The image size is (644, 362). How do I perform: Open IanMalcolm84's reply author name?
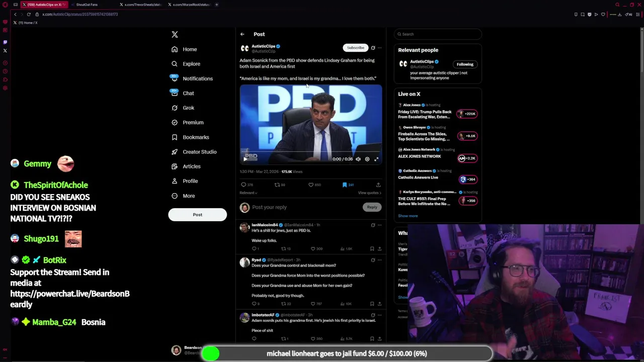click(265, 225)
